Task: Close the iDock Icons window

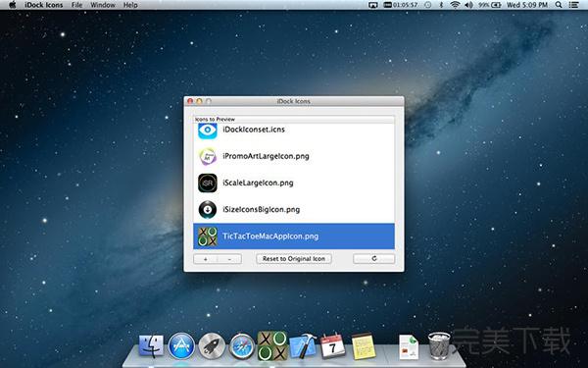Action: [190, 101]
